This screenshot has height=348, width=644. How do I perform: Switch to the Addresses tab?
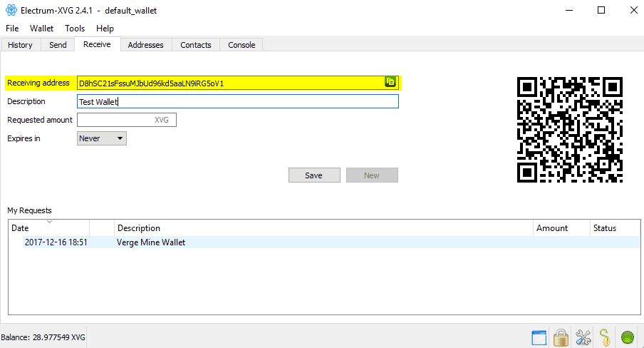point(145,45)
